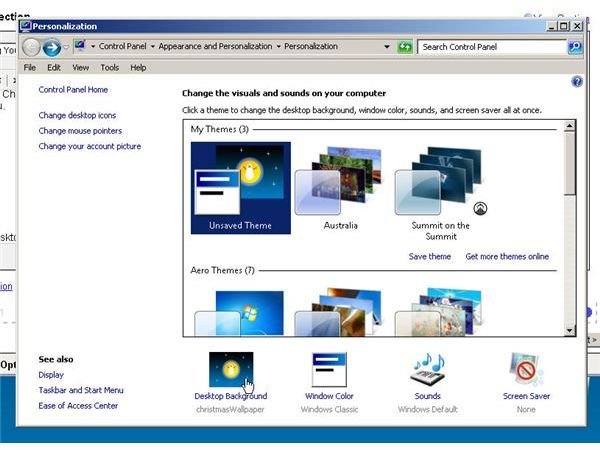Open the File menu

tap(29, 68)
